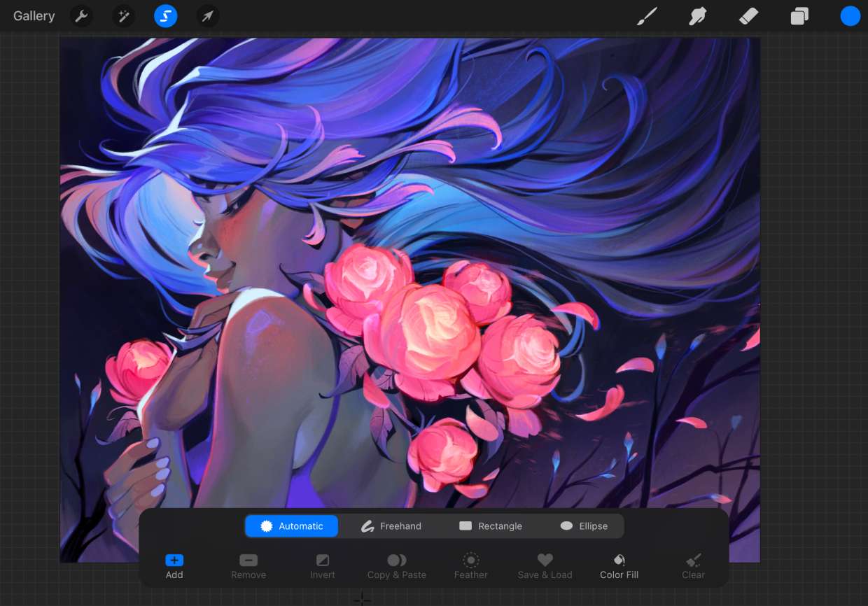Invert the current selection
The height and width of the screenshot is (606, 868).
(x=323, y=566)
